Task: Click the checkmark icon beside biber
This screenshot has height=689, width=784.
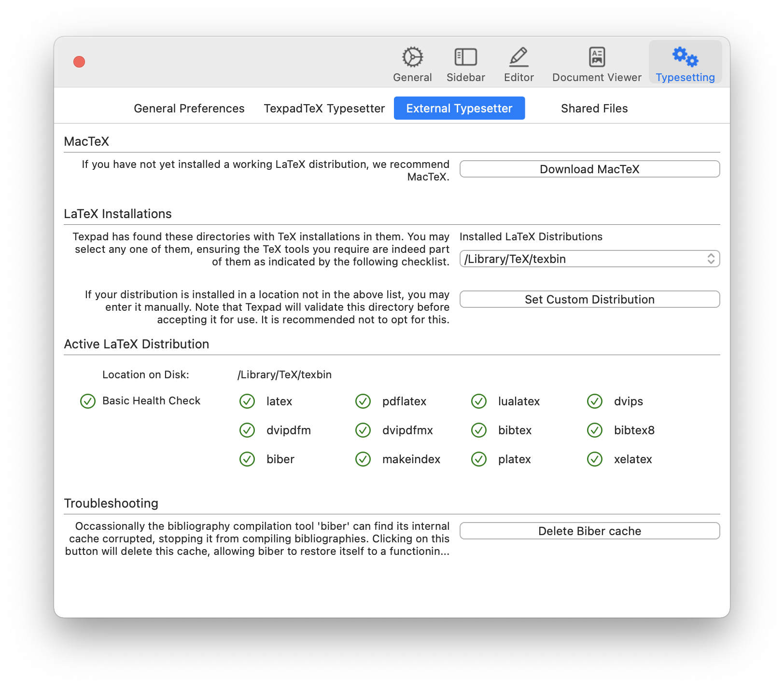Action: (x=247, y=459)
